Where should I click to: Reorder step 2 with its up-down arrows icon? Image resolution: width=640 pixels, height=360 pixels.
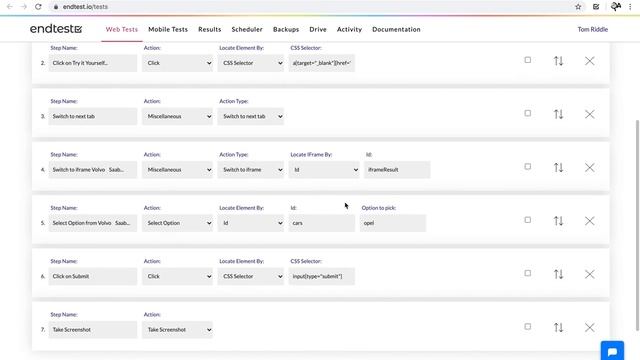pyautogui.click(x=558, y=61)
